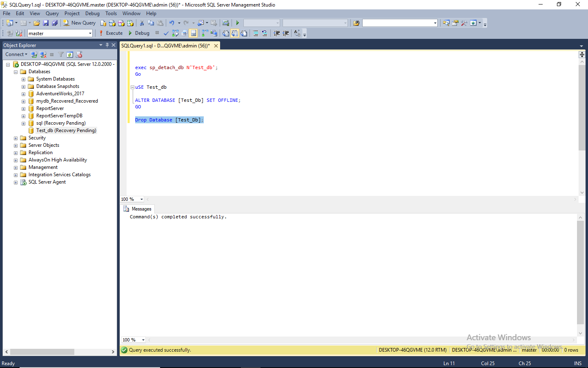Click the Copy icon in the toolbar
Viewport: 588px width, 368px height.
151,23
